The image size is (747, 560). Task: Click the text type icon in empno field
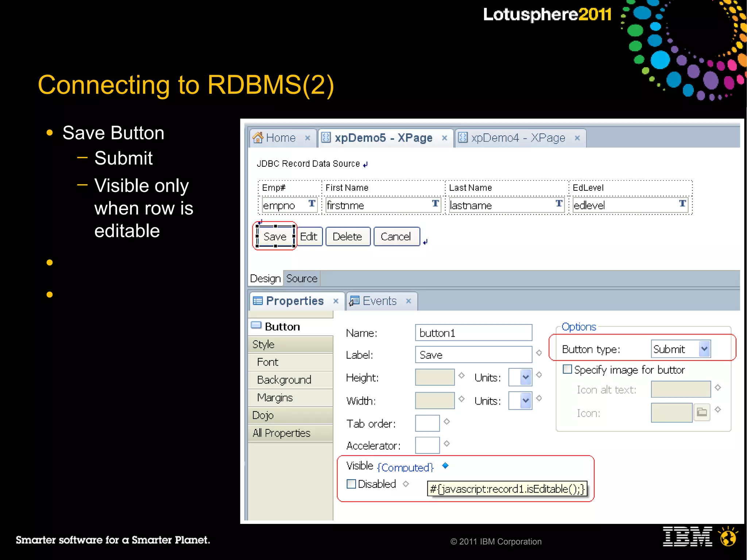(x=312, y=204)
